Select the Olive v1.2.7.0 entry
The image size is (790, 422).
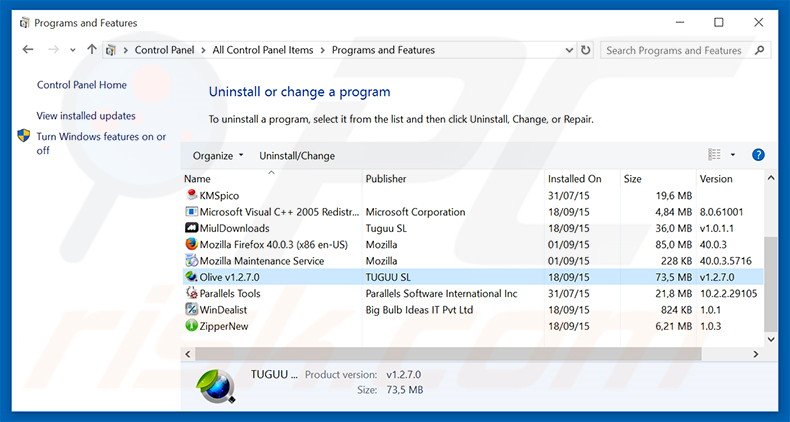click(x=472, y=277)
